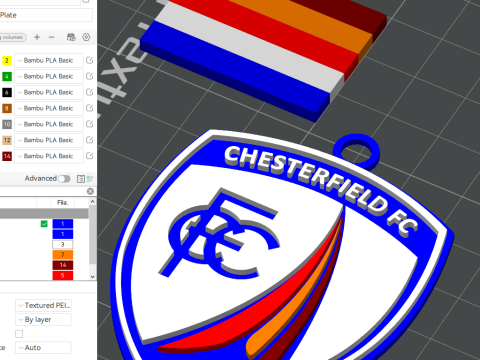Image resolution: width=480 pixels, height=360 pixels.
Task: Click the object list scroll down arrow
Action: [93, 276]
